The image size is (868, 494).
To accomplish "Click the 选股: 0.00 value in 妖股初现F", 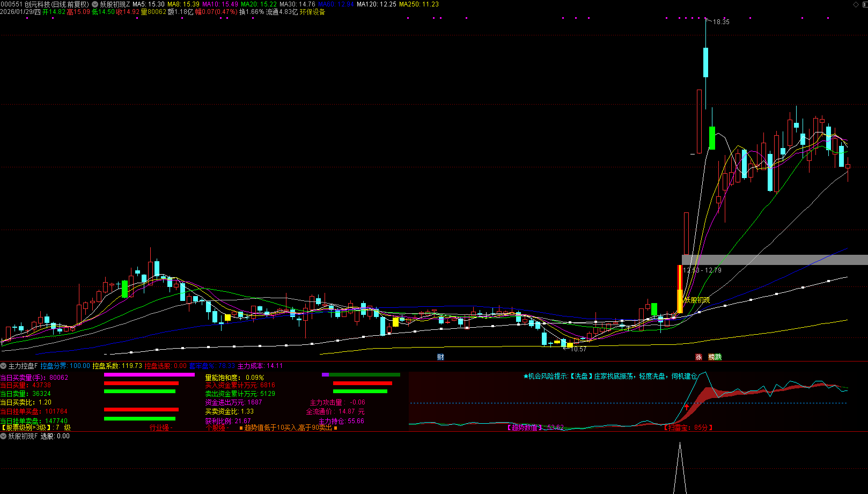I will [55, 436].
